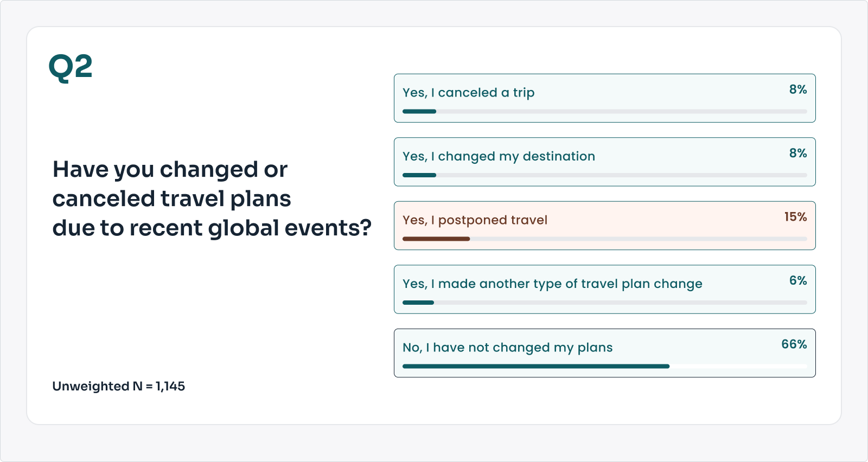The height and width of the screenshot is (462, 868).
Task: Click filled part of changed destination bar
Action: [419, 175]
